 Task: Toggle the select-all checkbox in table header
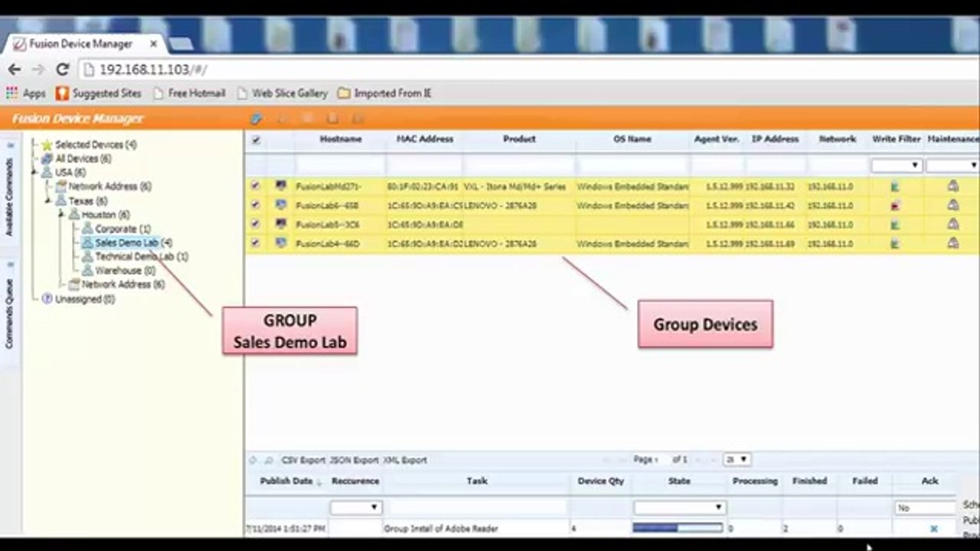pos(256,140)
